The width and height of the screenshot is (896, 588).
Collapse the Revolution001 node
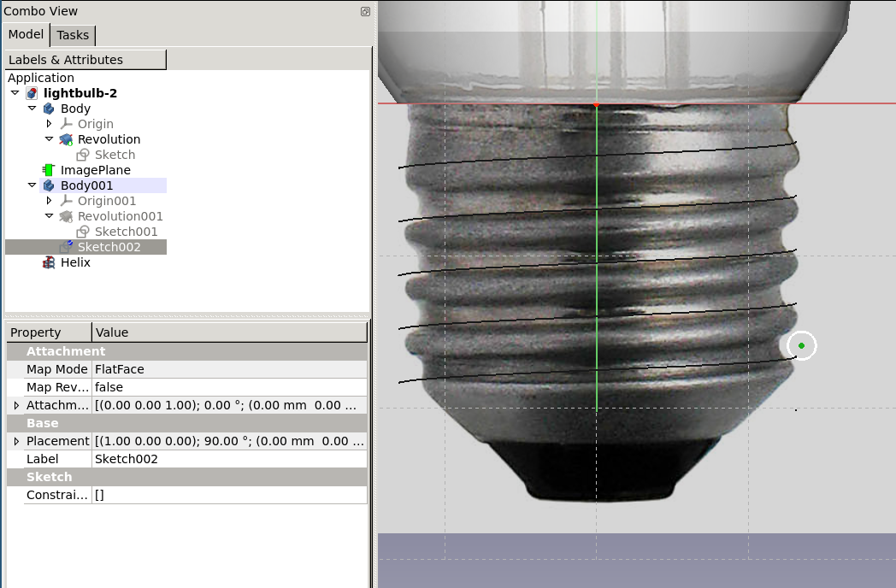pos(49,216)
